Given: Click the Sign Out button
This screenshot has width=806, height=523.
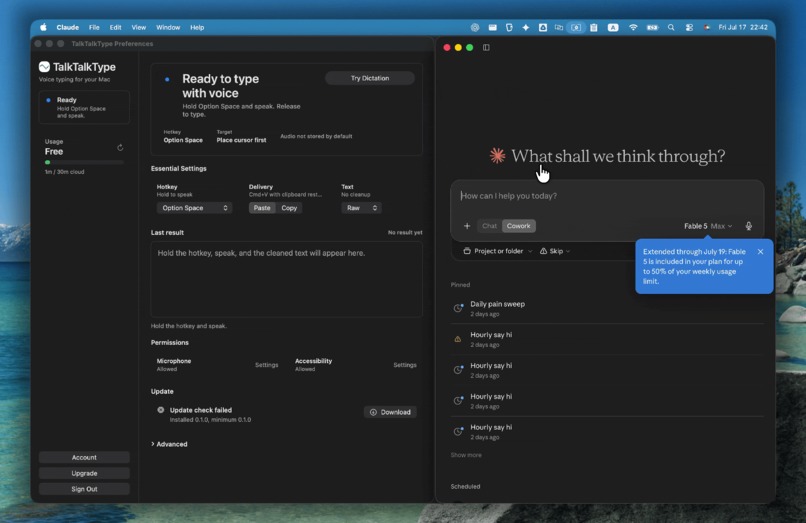Looking at the screenshot, I should click(x=84, y=489).
